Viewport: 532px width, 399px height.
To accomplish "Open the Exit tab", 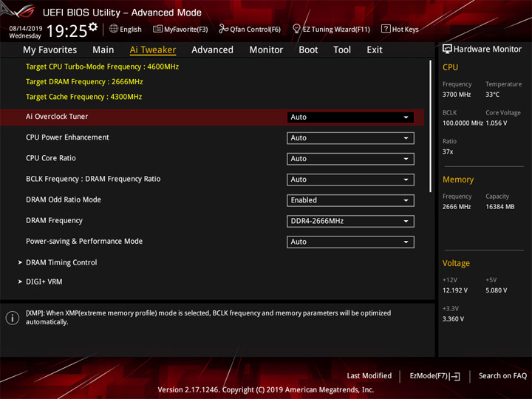I will [375, 50].
